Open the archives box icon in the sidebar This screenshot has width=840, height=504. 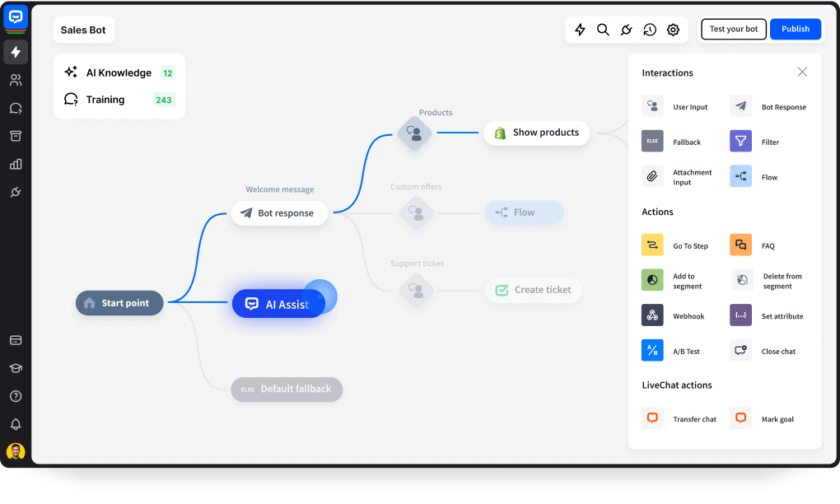pyautogui.click(x=16, y=136)
